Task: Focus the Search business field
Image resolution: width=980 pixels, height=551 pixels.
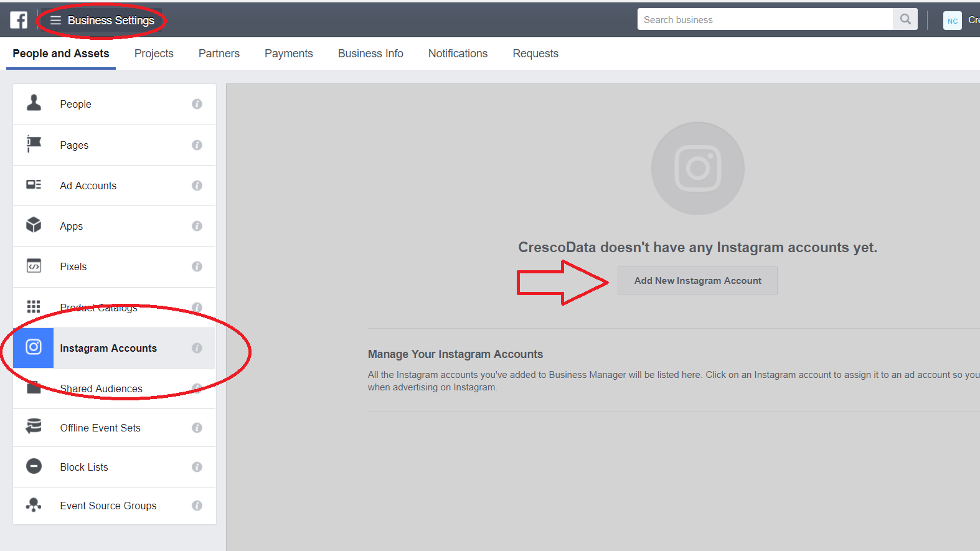Action: 765,19
